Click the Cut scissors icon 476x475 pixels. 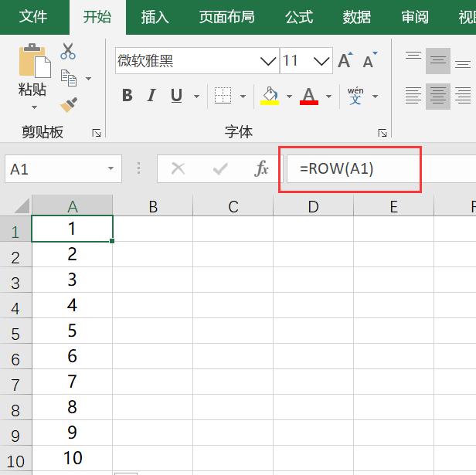point(68,51)
